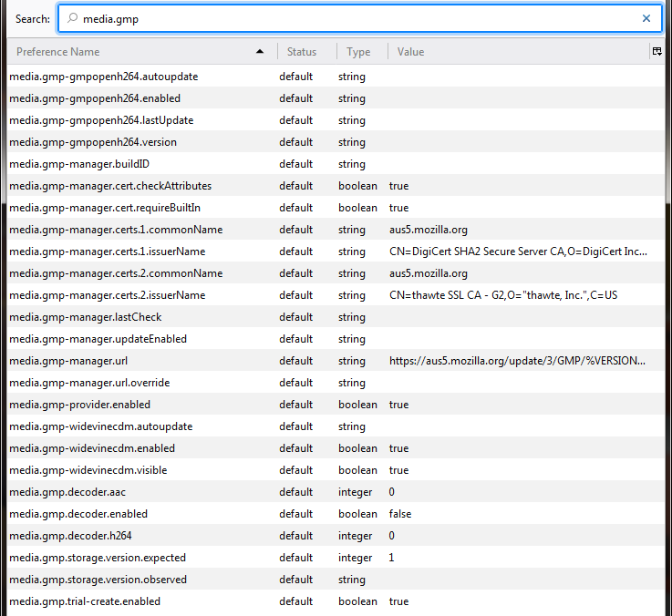Select media.gmp-manager.url preference name

(x=68, y=360)
